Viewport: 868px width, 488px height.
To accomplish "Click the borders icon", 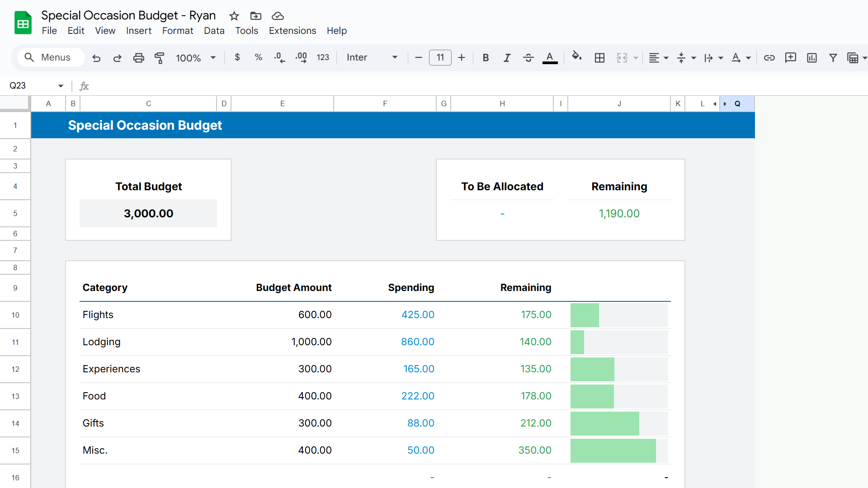I will (599, 58).
